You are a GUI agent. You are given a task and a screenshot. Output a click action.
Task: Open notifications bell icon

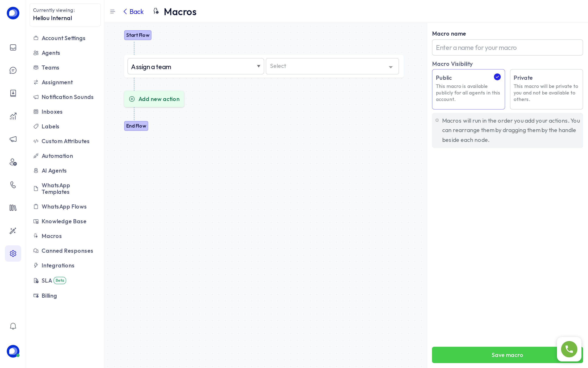point(13,326)
